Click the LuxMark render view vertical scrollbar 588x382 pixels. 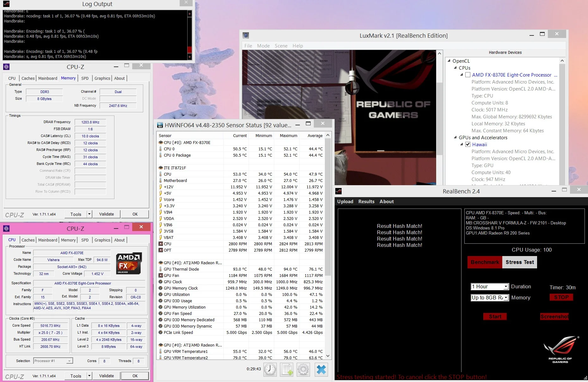coord(439,117)
